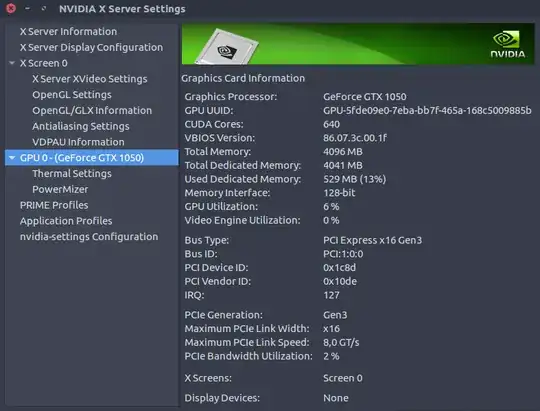Click PCI Device ID value 0x1c8d
540x411 pixels.
(339, 268)
